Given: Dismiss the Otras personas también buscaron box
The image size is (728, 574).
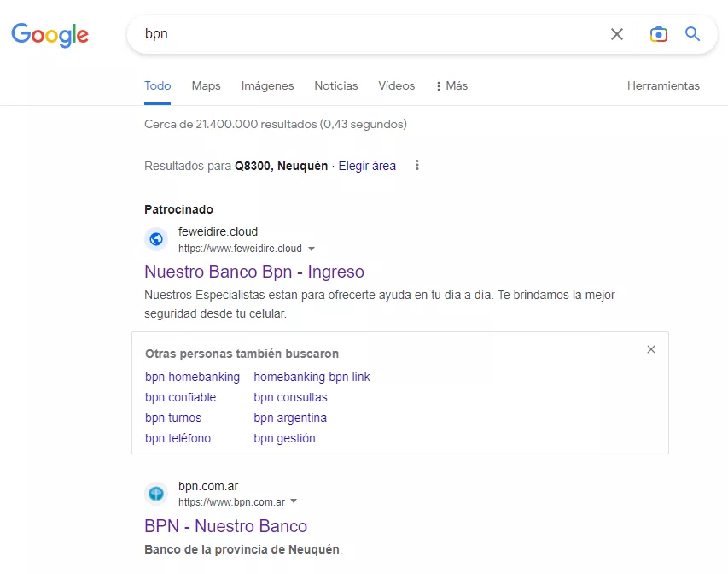Looking at the screenshot, I should [651, 349].
